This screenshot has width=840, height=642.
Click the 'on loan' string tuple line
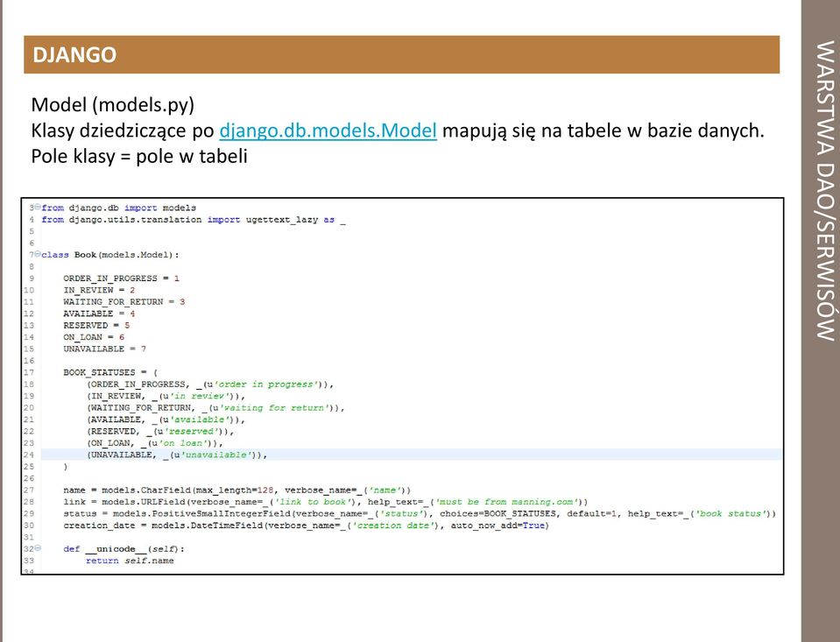[155, 444]
